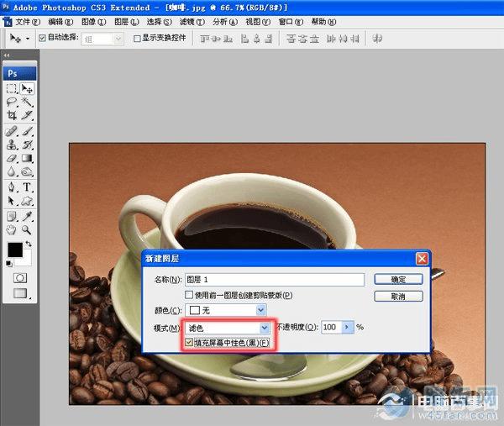Open the auto-select 组 dropdown
This screenshot has height=426, width=504.
pyautogui.click(x=102, y=39)
